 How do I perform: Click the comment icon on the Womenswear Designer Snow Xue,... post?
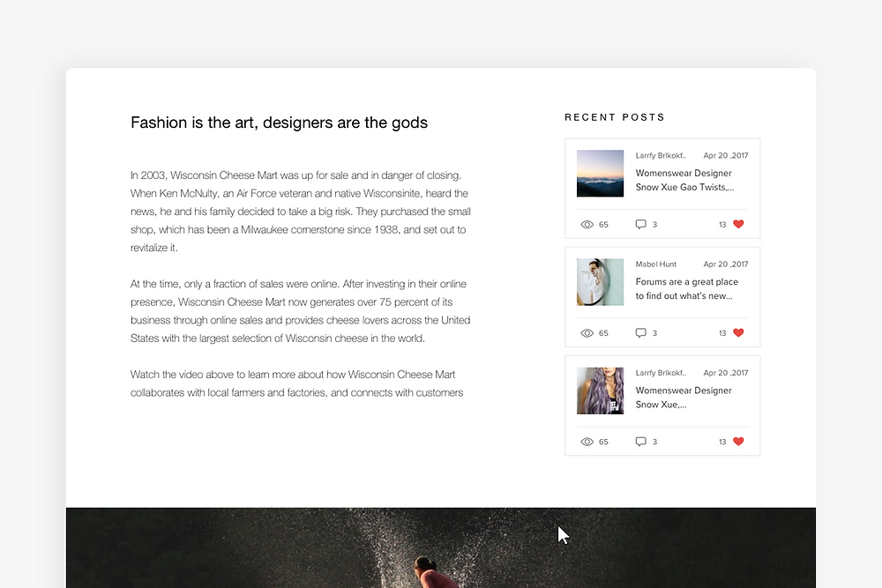[x=640, y=442]
